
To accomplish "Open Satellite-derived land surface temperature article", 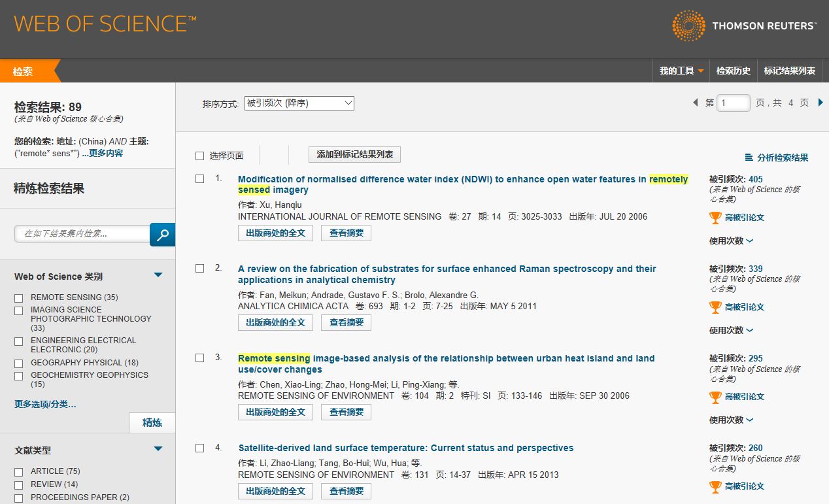I will [x=405, y=448].
